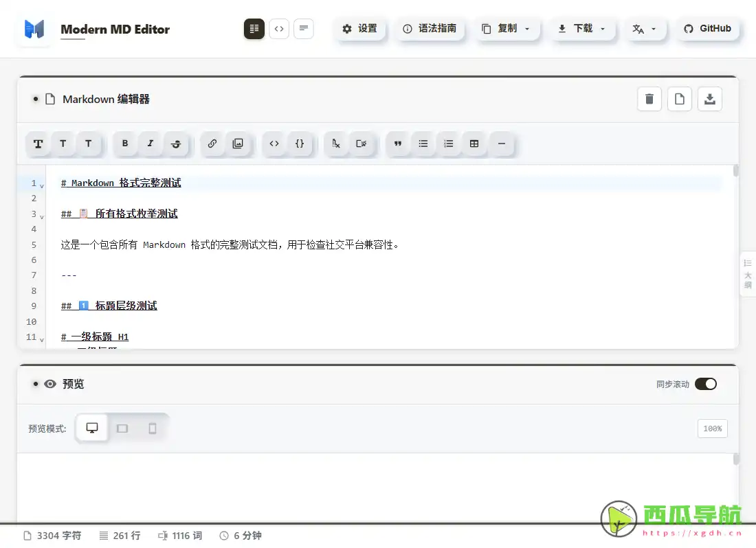Insert an unordered bullet list
This screenshot has width=756, height=548.
[423, 144]
